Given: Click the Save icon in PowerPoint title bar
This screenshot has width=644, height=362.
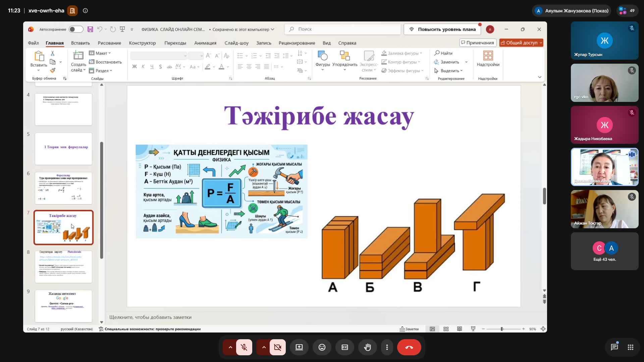Looking at the screenshot, I should [x=90, y=29].
